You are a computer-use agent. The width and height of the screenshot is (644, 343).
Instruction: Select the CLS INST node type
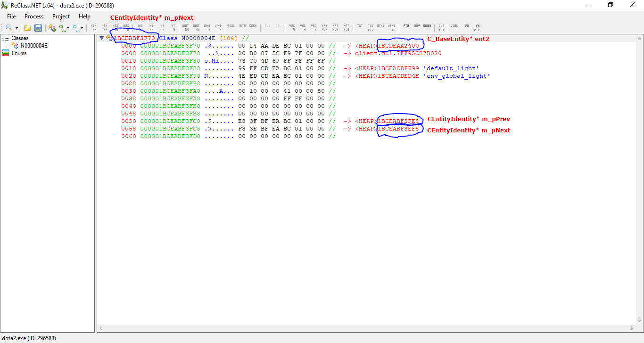pyautogui.click(x=441, y=28)
